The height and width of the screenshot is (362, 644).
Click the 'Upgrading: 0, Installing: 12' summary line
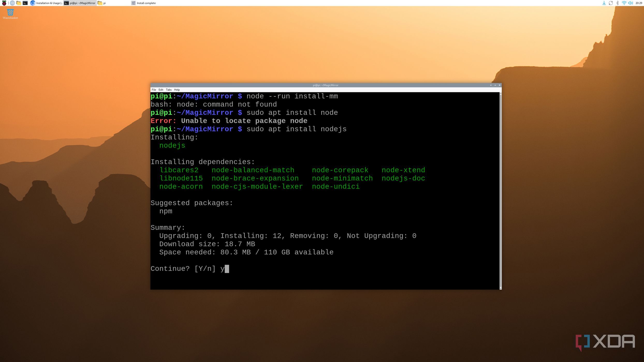[288, 236]
